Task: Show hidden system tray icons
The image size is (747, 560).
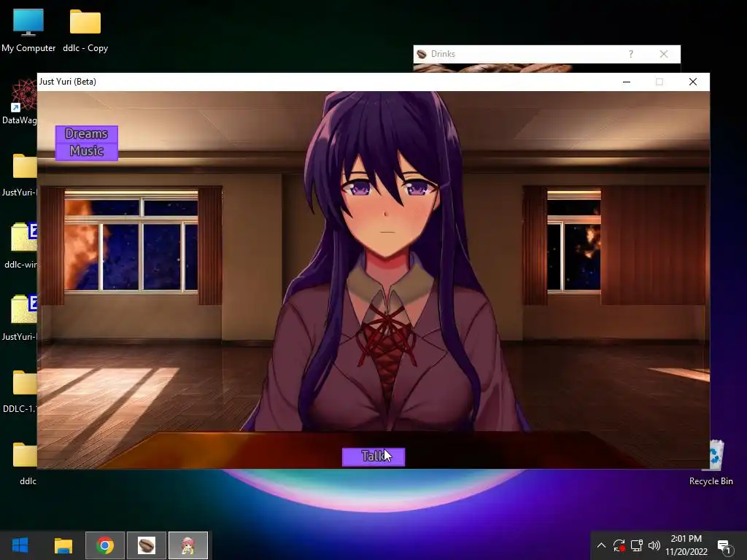Action: pos(601,545)
